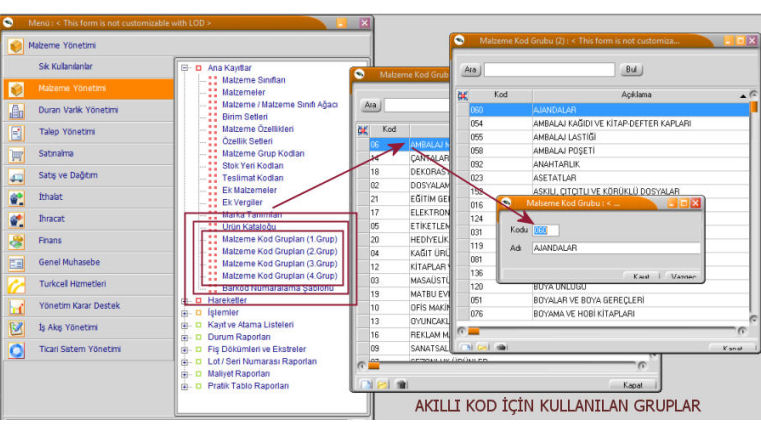Viewport: 761px width, 433px height.
Task: Click delete icon in Malzeme Kod Grubu (2) window
Action: [x=501, y=348]
